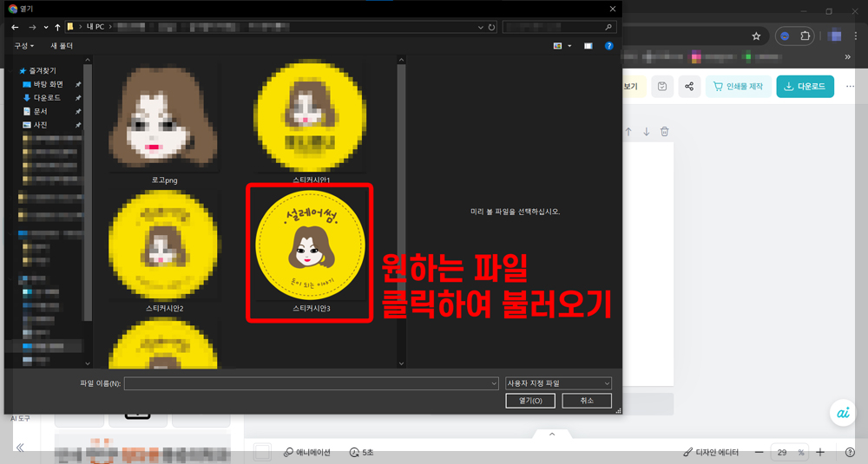Cancel the dialog with 취소
Screen dimensions: 868x464
(587, 401)
